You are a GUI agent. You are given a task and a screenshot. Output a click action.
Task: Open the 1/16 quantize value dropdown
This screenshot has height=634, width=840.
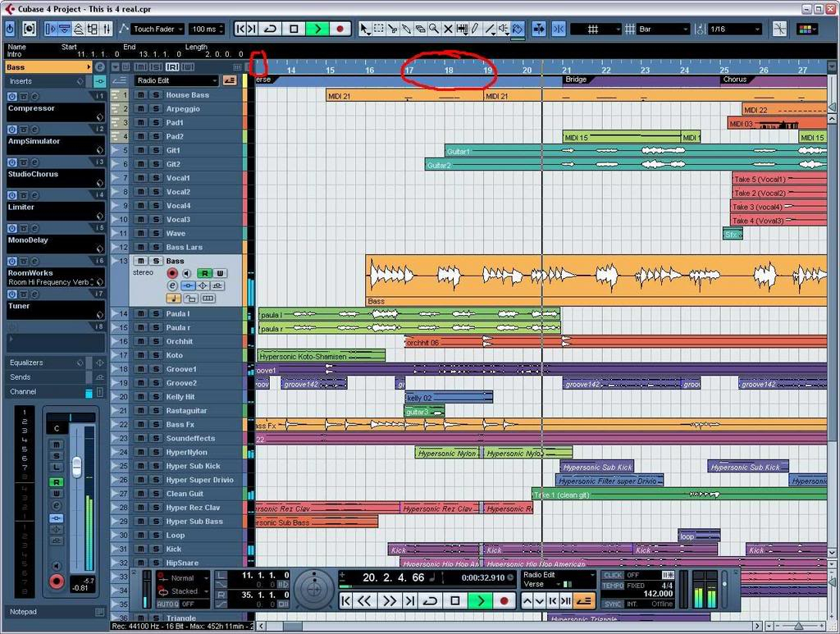[x=734, y=29]
